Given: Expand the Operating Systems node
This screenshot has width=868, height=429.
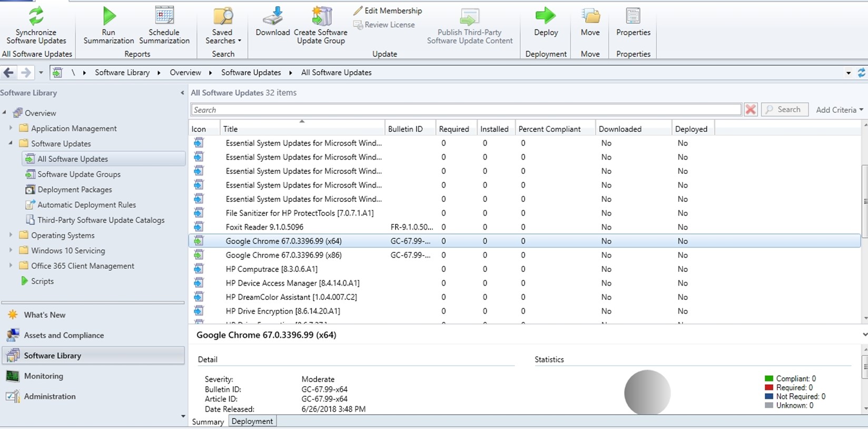Looking at the screenshot, I should point(11,235).
